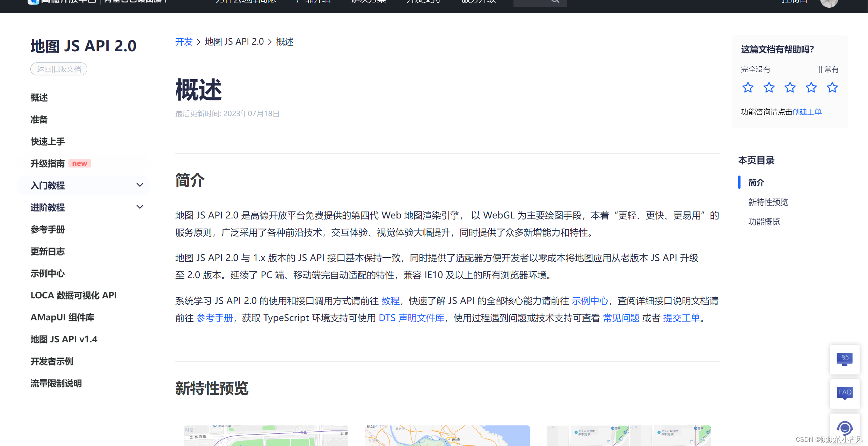This screenshot has height=446, width=868.
Task: Click the first rating star
Action: [748, 87]
